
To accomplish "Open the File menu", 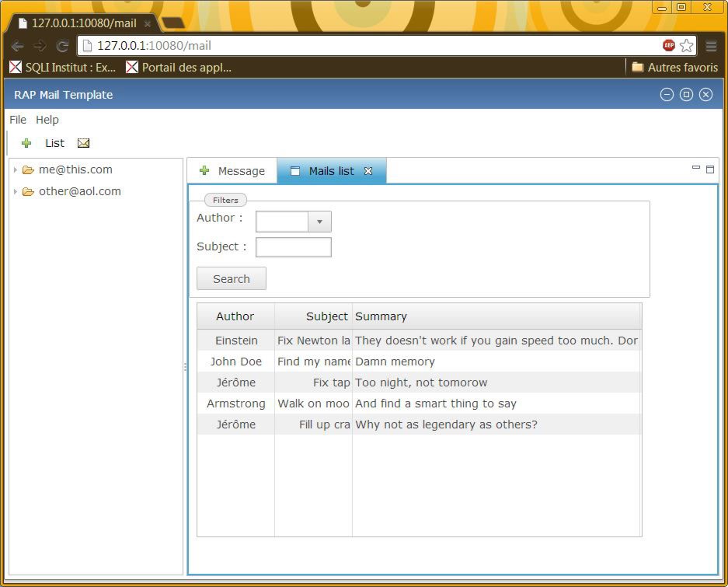I will [x=18, y=120].
